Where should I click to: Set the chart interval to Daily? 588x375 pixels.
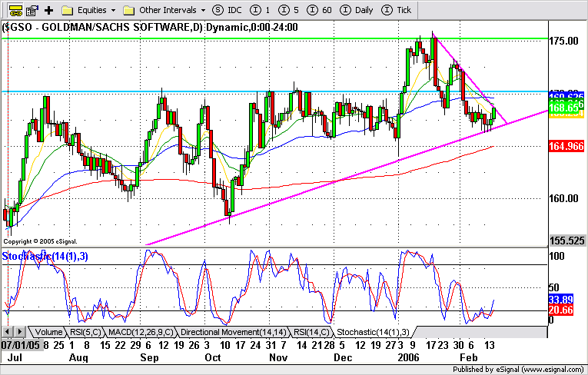(356, 10)
